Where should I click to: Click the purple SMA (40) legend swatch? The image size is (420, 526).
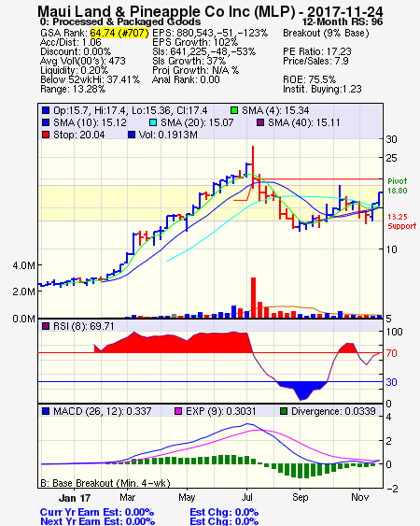(x=260, y=122)
